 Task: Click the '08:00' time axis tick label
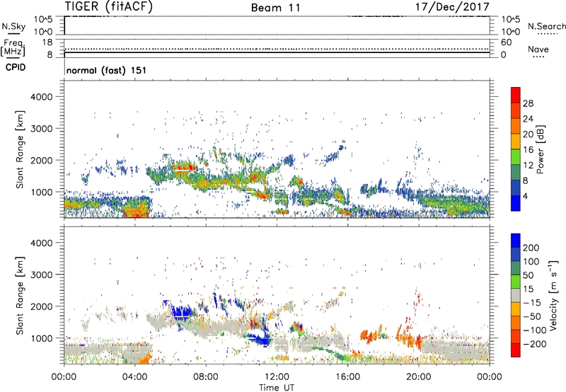pos(206,377)
